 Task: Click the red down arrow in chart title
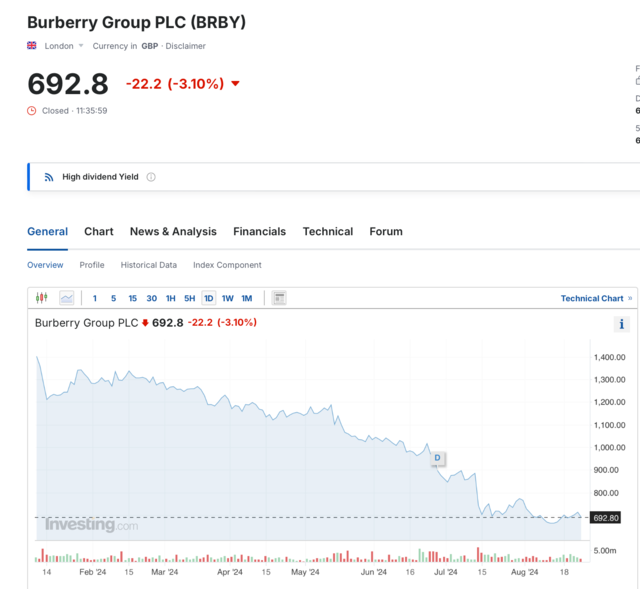pyautogui.click(x=145, y=323)
